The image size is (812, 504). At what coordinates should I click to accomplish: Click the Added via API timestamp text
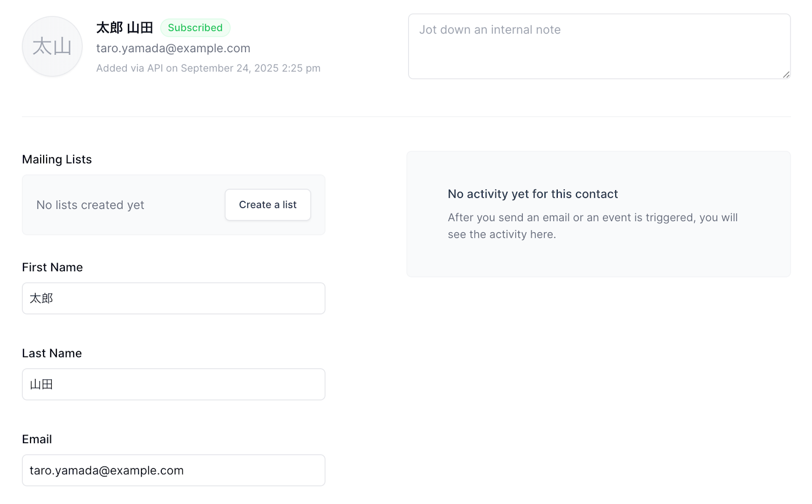pos(208,68)
